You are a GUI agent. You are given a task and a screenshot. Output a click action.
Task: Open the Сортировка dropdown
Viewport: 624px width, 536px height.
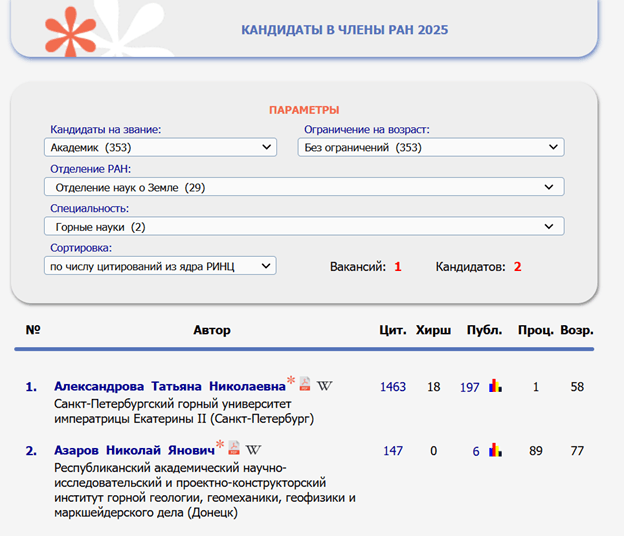point(160,266)
